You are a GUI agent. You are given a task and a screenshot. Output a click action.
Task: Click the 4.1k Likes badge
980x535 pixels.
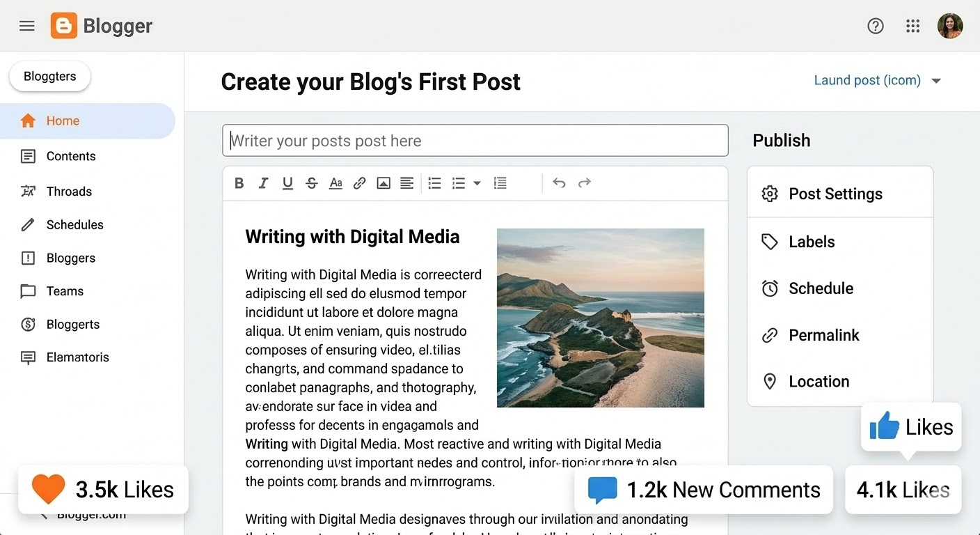(903, 490)
